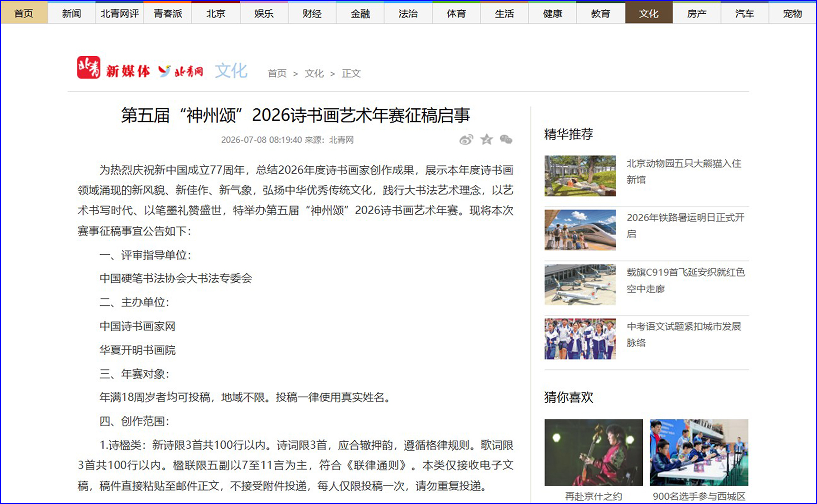Screen dimensions: 817x504
Task: Switch to the 娱乐 channel
Action: [x=264, y=13]
